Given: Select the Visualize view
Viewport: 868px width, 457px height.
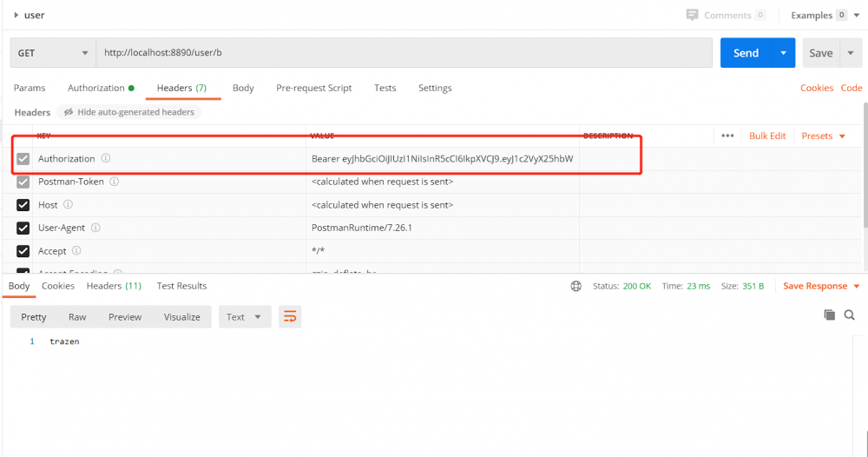Looking at the screenshot, I should pyautogui.click(x=182, y=317).
